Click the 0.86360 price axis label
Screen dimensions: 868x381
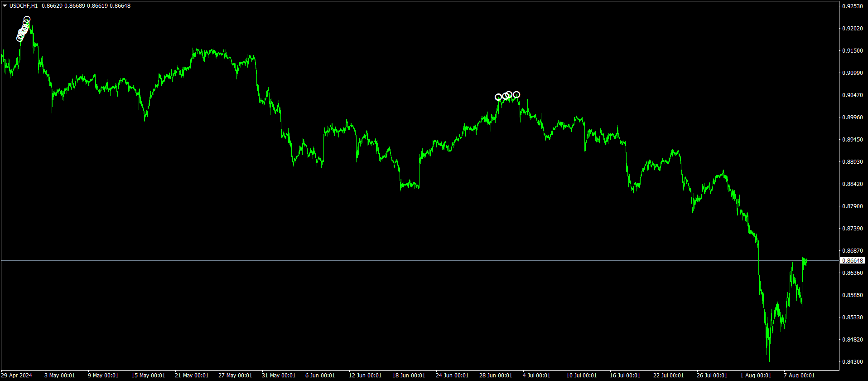(x=852, y=273)
